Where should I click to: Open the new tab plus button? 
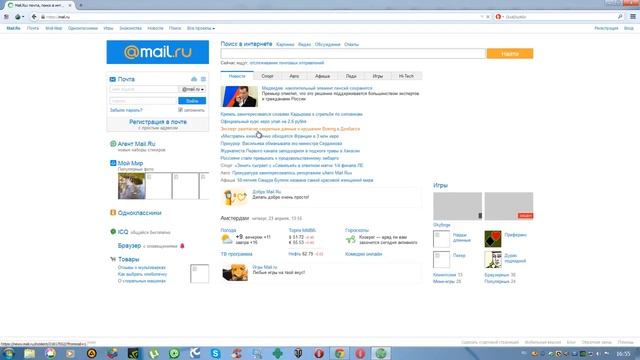click(80, 5)
